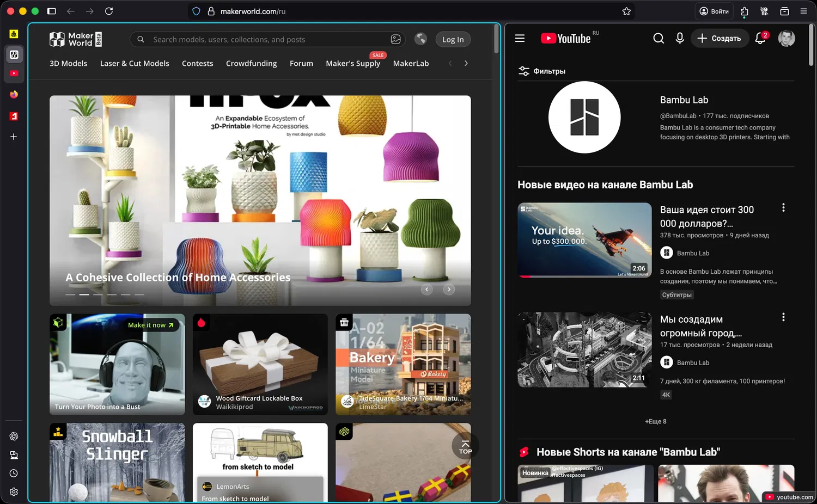This screenshot has width=817, height=504.
Task: Open the ChatGPT sidebar panel icon
Action: (14, 436)
